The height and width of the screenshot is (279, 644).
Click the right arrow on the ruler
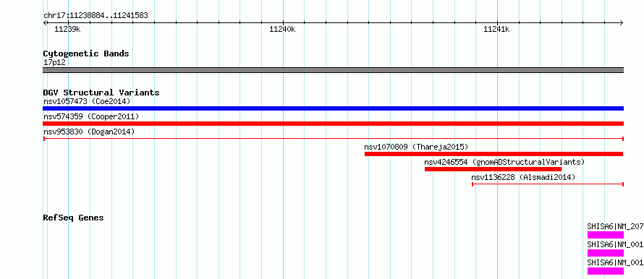(622, 22)
